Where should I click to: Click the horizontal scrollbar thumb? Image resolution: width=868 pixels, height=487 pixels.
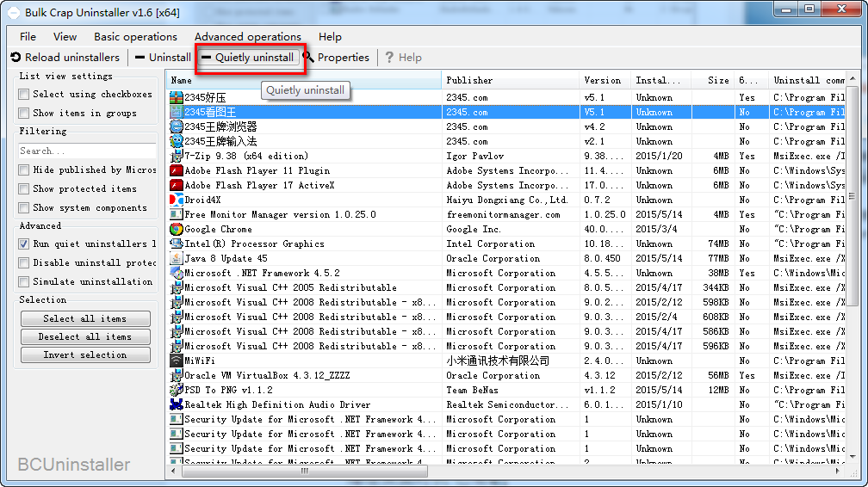point(305,471)
